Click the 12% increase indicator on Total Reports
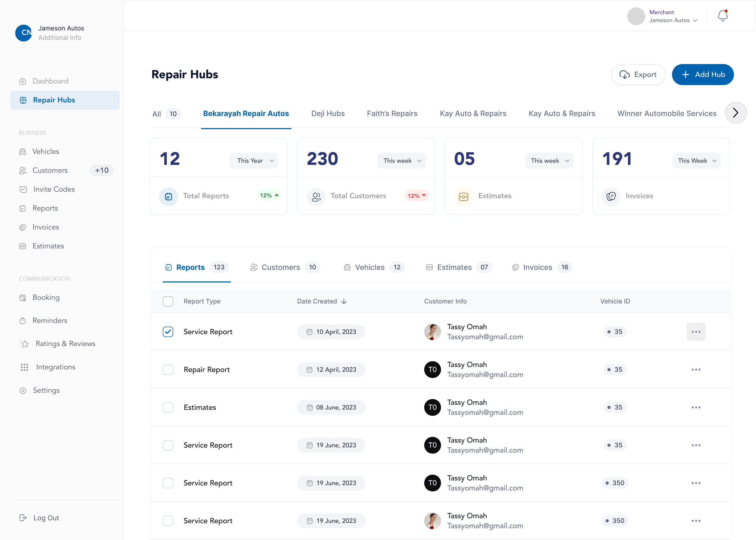 [x=269, y=196]
